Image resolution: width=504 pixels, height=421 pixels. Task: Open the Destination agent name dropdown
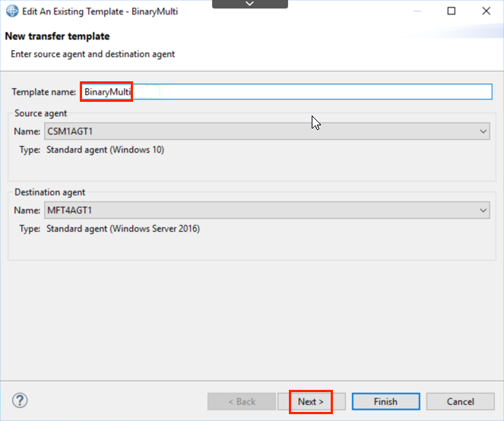point(267,210)
